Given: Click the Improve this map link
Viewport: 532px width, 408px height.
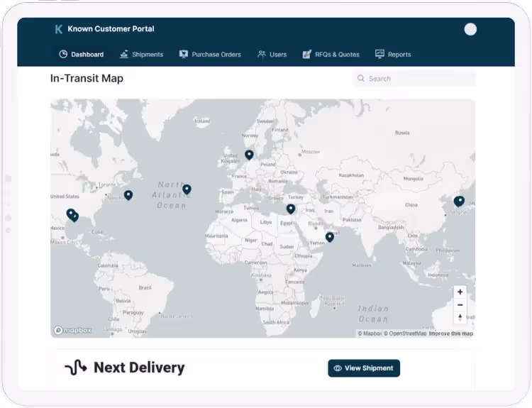Looking at the screenshot, I should [451, 333].
